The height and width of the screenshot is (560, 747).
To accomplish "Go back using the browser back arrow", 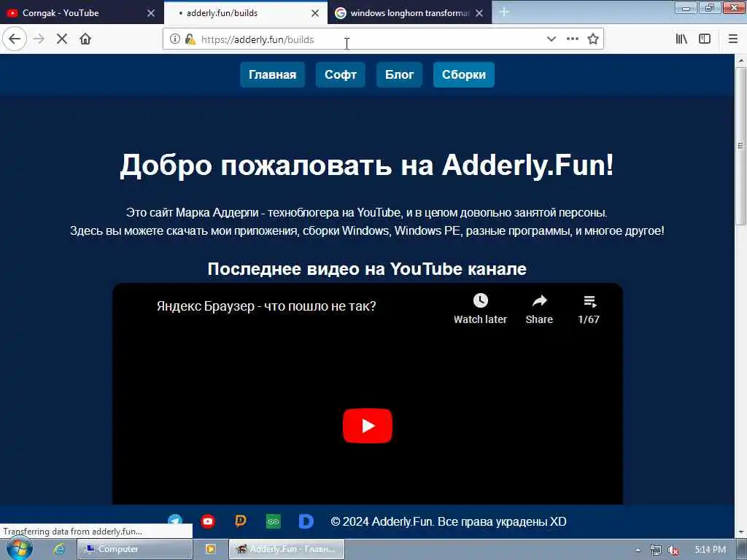I will tap(15, 39).
